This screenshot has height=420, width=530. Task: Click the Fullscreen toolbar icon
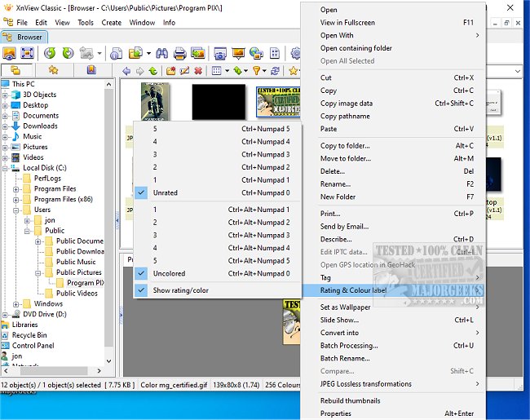[27, 54]
